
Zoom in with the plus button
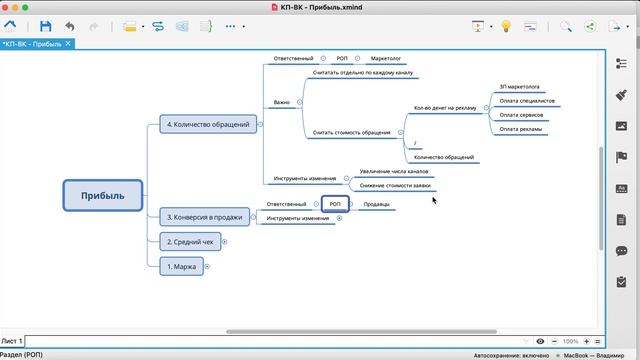point(587,341)
